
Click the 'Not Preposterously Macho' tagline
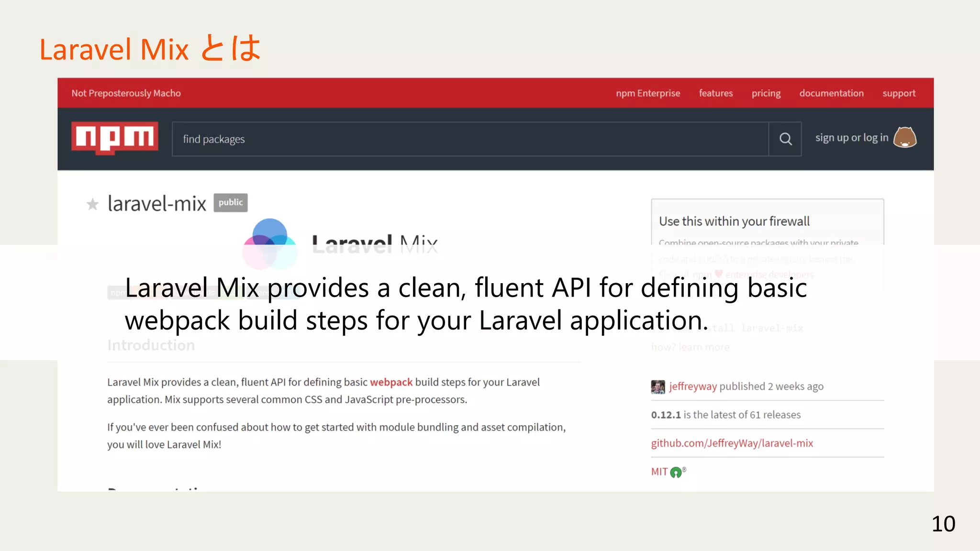[126, 93]
